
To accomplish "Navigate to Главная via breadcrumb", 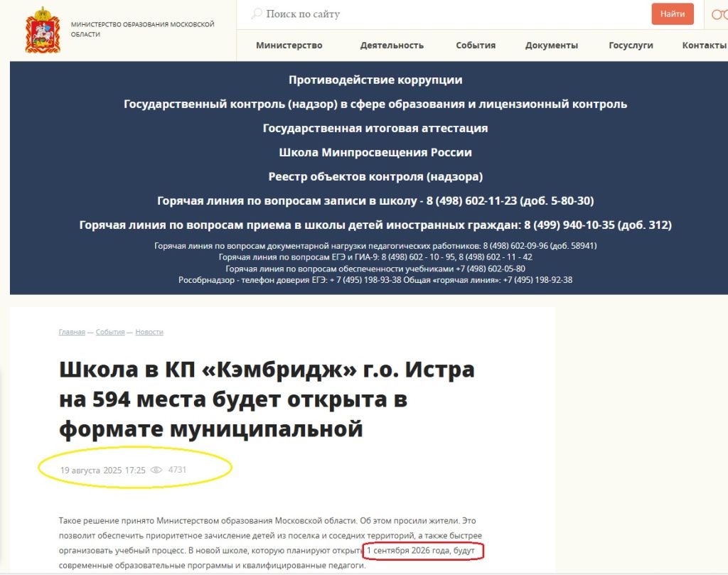I will click(x=70, y=332).
